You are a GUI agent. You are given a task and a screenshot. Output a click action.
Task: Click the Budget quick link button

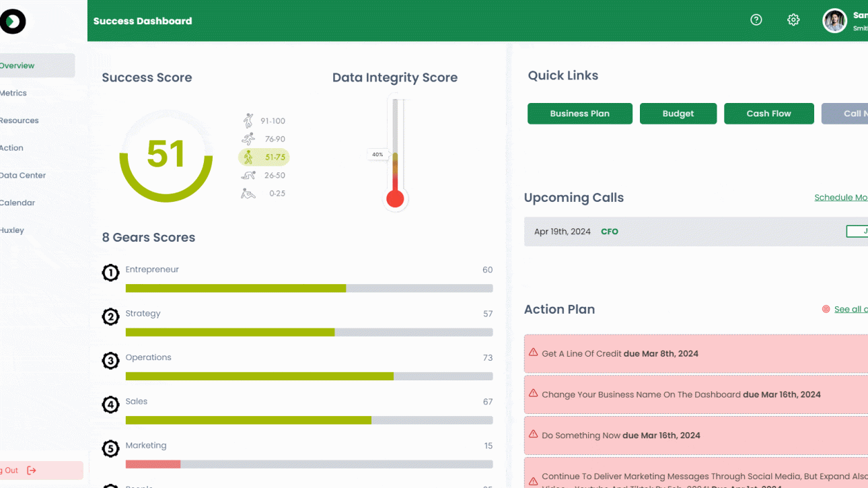point(678,114)
